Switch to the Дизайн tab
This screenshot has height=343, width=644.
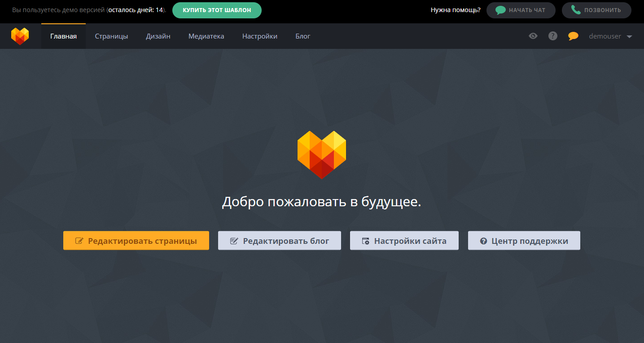point(158,36)
